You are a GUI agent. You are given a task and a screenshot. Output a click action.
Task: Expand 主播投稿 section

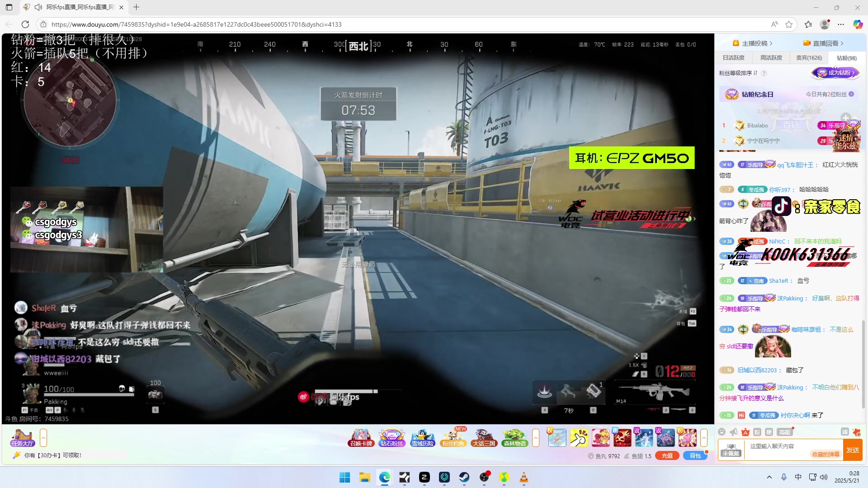752,43
